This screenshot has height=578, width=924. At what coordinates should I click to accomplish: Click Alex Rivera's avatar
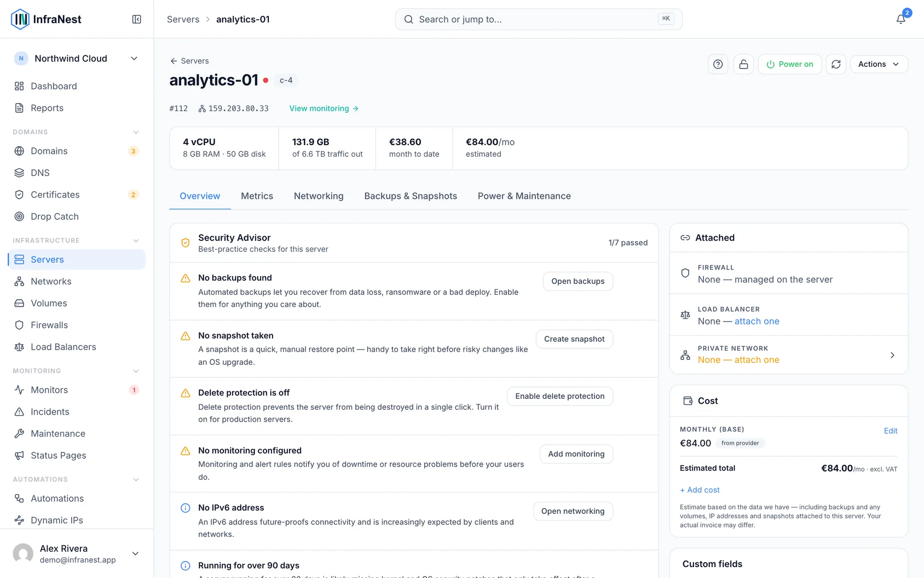pyautogui.click(x=23, y=553)
